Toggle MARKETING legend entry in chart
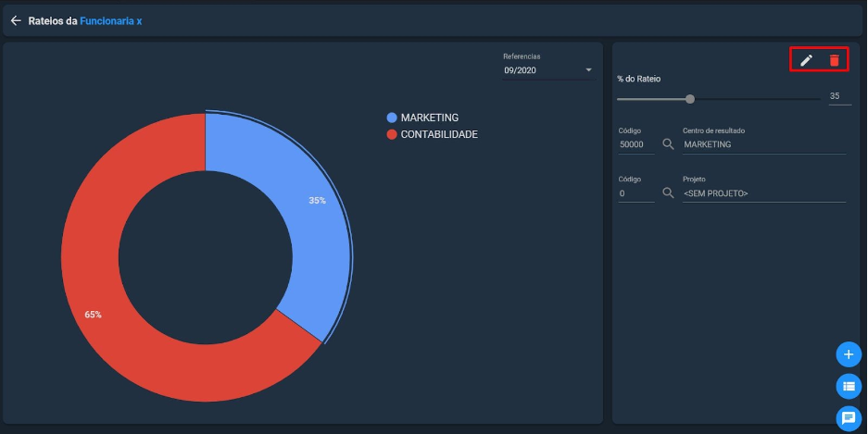Image resolution: width=868 pixels, height=434 pixels. [x=423, y=118]
